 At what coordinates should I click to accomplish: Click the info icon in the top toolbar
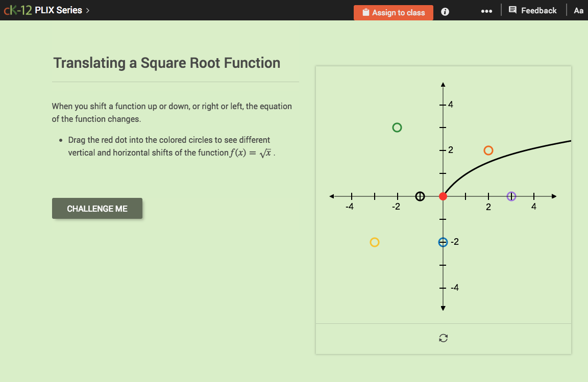[445, 11]
